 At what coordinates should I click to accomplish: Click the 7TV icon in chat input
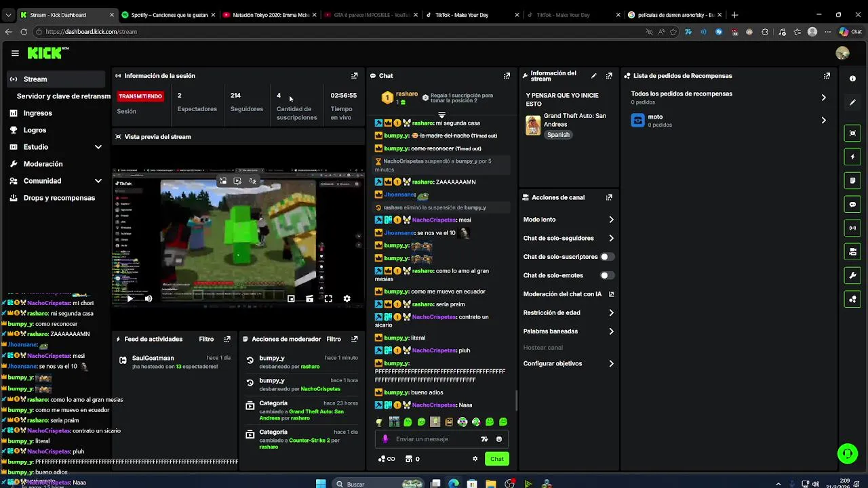pyautogui.click(x=484, y=439)
